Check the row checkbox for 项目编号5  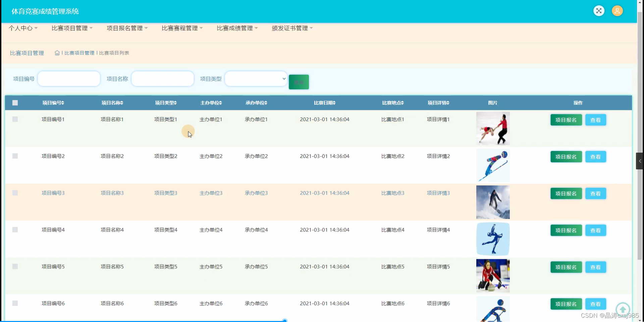click(15, 267)
